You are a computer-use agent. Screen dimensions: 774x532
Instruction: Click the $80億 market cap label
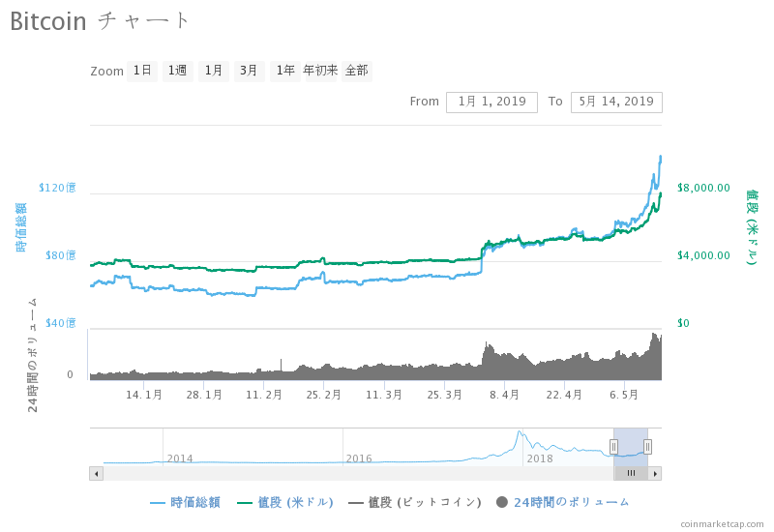coord(61,255)
